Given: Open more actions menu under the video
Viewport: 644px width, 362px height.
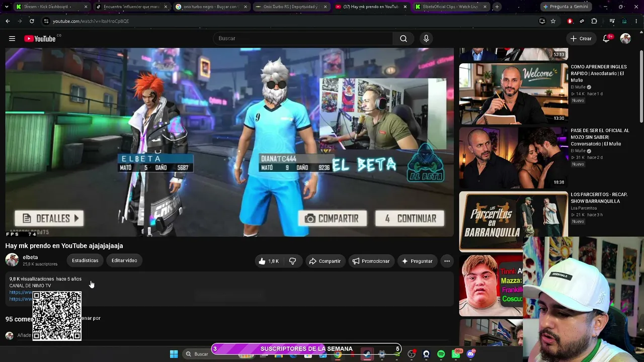Looking at the screenshot, I should (447, 261).
